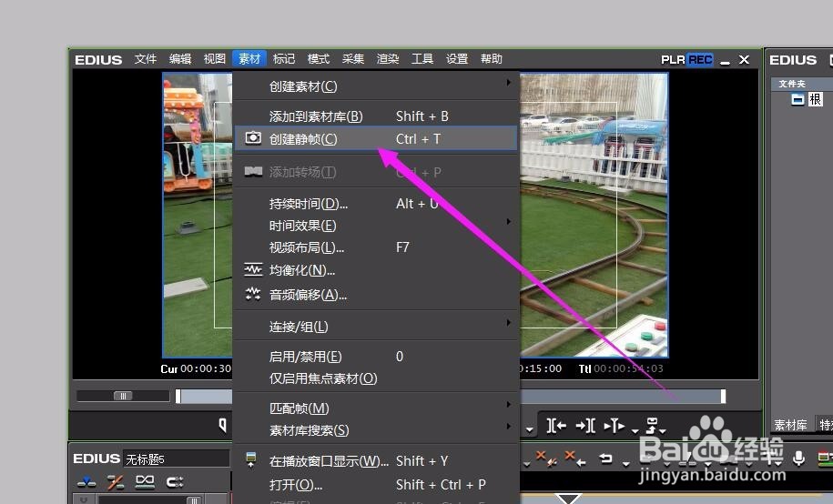Choose 仅启用焦点素材(O) menu entry
833x504 pixels.
[376, 378]
